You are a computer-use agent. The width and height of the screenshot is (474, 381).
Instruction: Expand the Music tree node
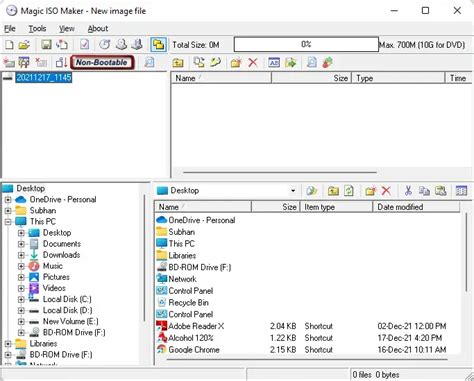[21, 266]
